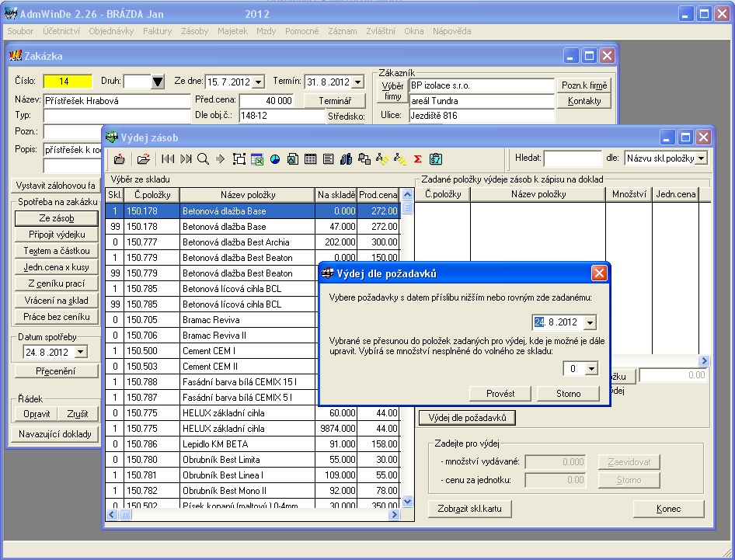Click the Ze zásob button

[57, 218]
